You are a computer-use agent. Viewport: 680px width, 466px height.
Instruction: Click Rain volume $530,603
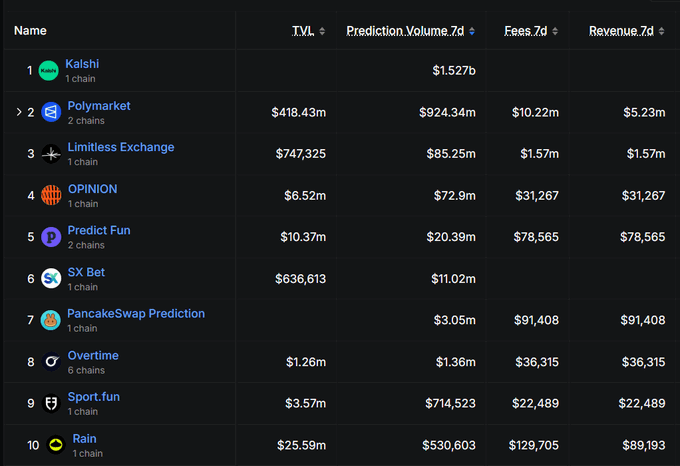pos(449,445)
